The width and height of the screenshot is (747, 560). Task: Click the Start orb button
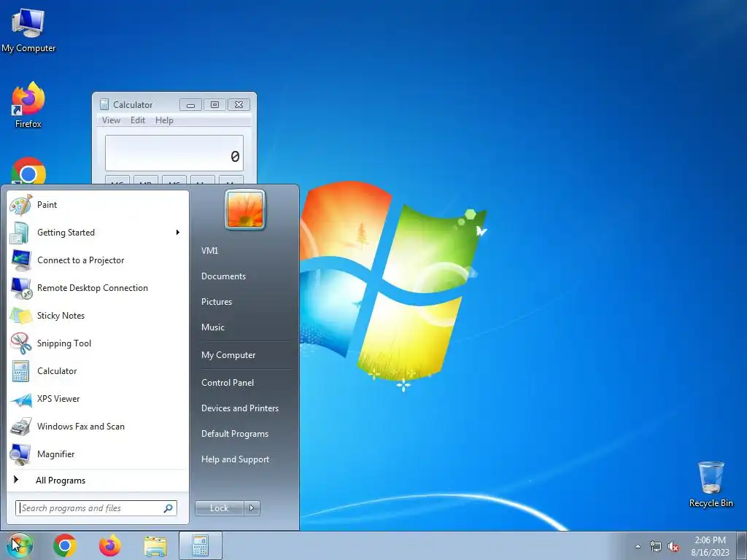tap(19, 545)
